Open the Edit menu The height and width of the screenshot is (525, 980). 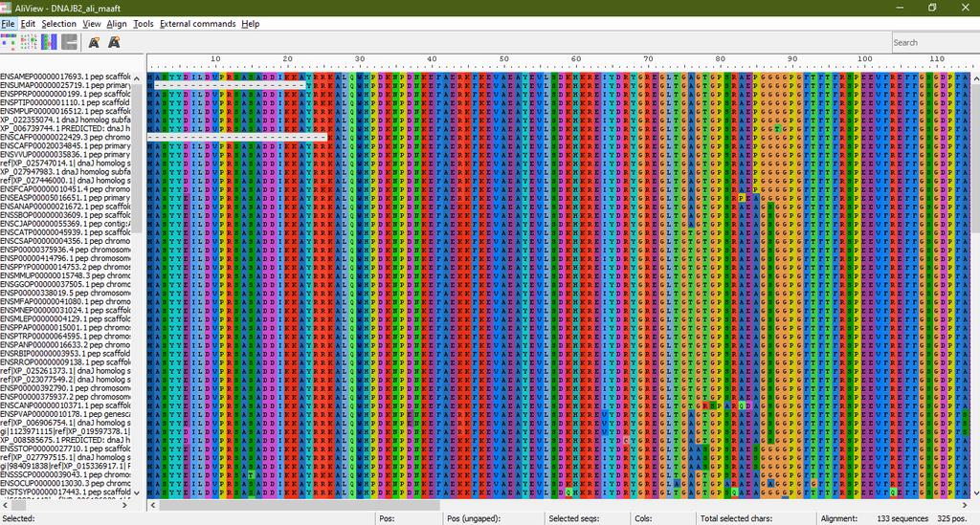point(28,24)
